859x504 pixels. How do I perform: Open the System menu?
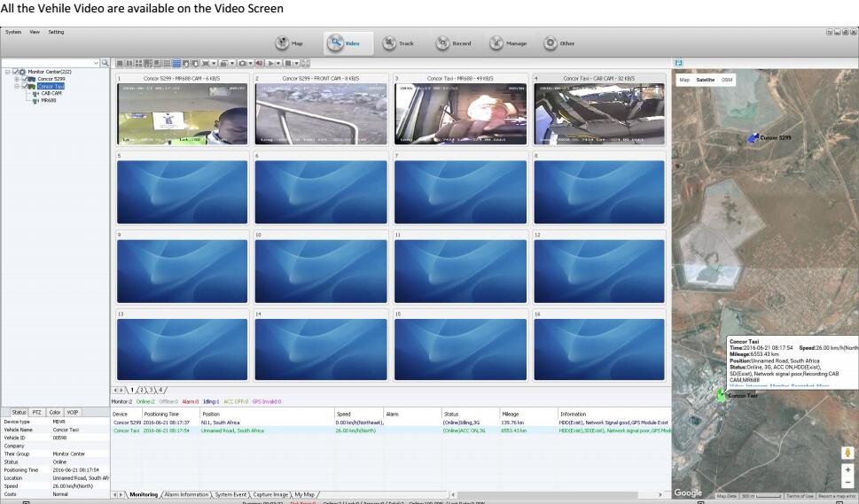[13, 32]
